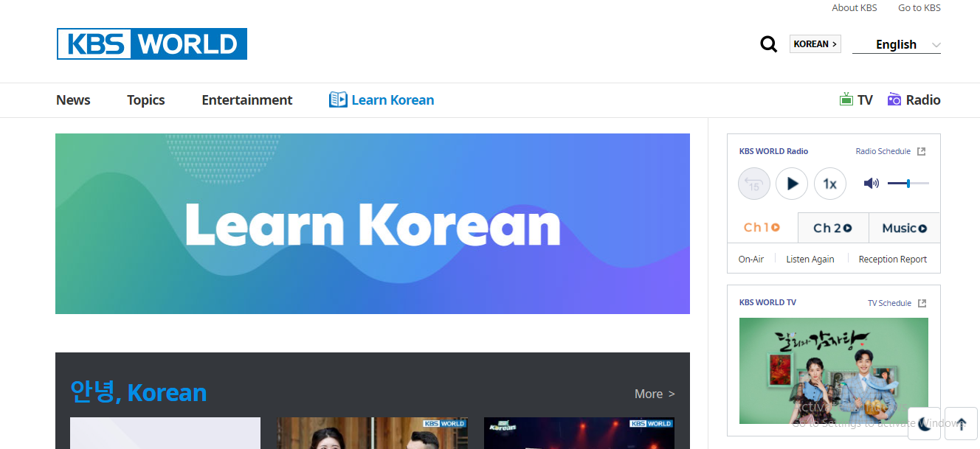Viewport: 980px width, 449px height.
Task: Rewind radio 15 seconds
Action: pyautogui.click(x=754, y=184)
